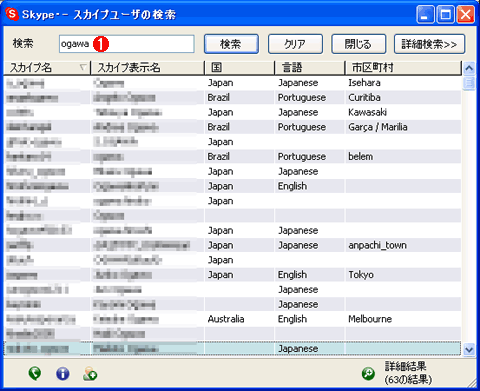Click the vertical scrollbar thumb

tap(469, 83)
